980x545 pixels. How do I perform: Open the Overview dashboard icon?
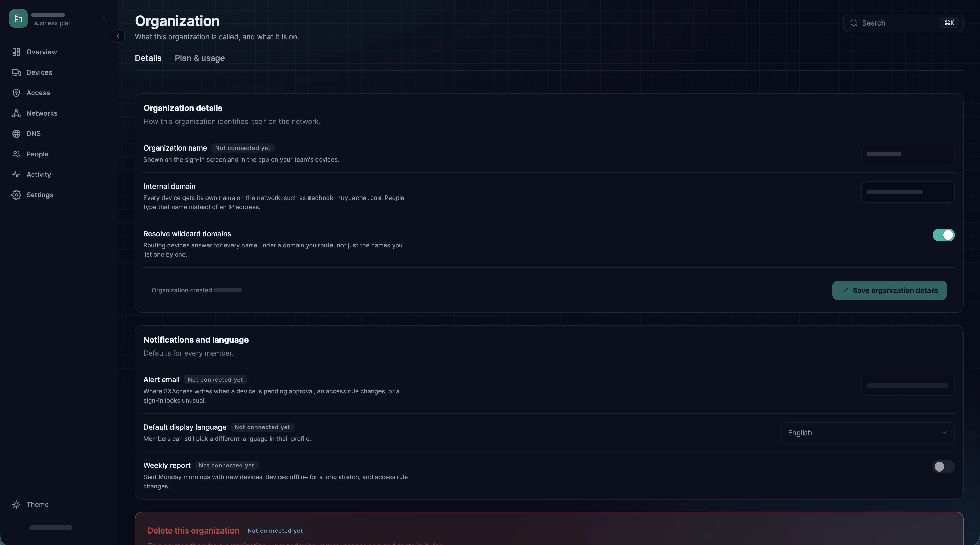(16, 52)
